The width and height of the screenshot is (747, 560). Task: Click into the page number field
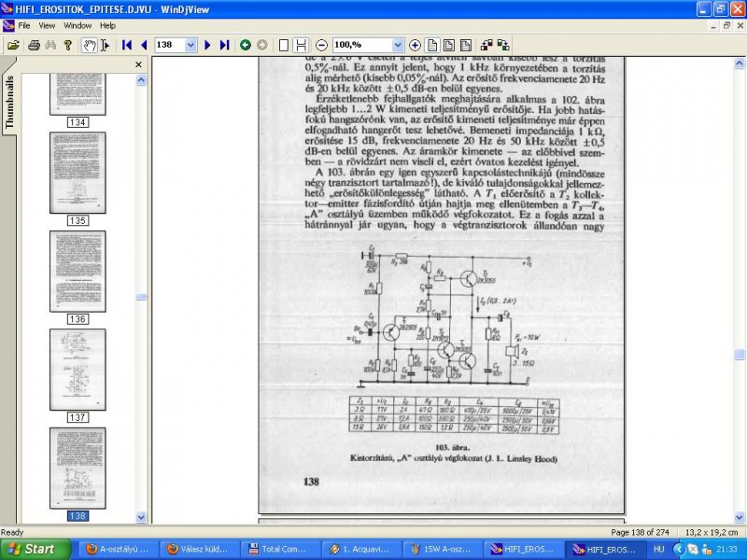click(x=170, y=45)
